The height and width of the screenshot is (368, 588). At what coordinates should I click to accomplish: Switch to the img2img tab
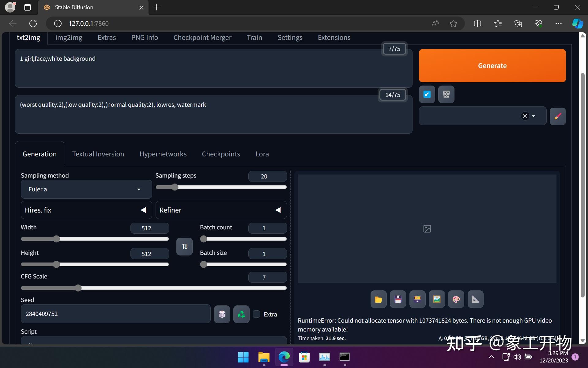[69, 37]
